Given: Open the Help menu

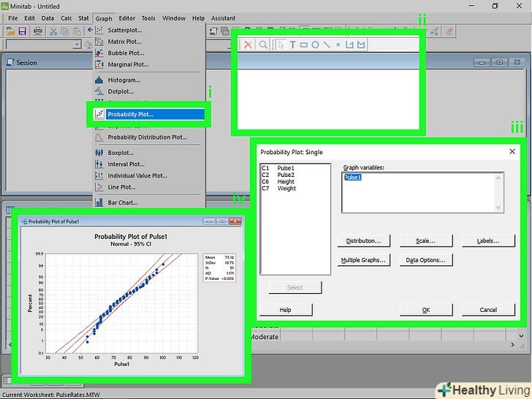Looking at the screenshot, I should click(198, 18).
